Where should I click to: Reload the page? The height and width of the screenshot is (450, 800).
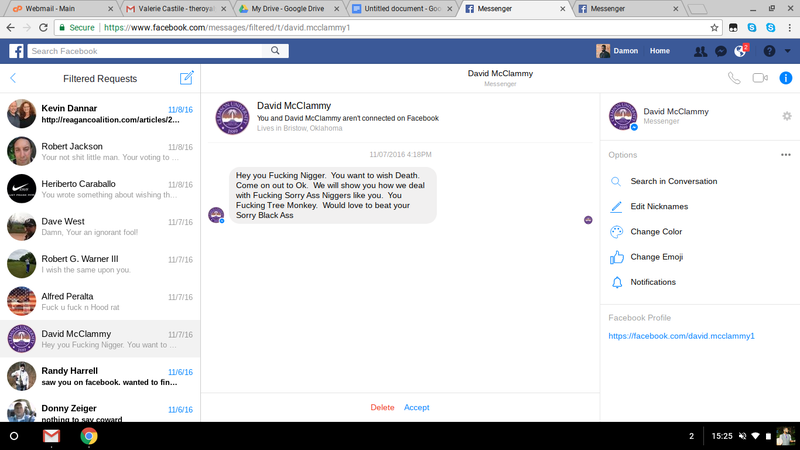(43, 28)
